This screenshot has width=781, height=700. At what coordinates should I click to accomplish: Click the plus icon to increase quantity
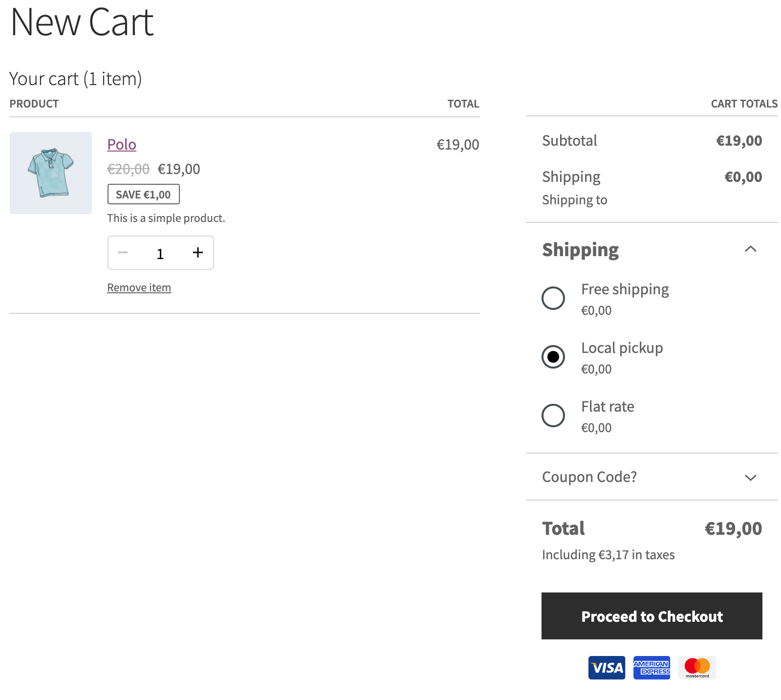(197, 253)
